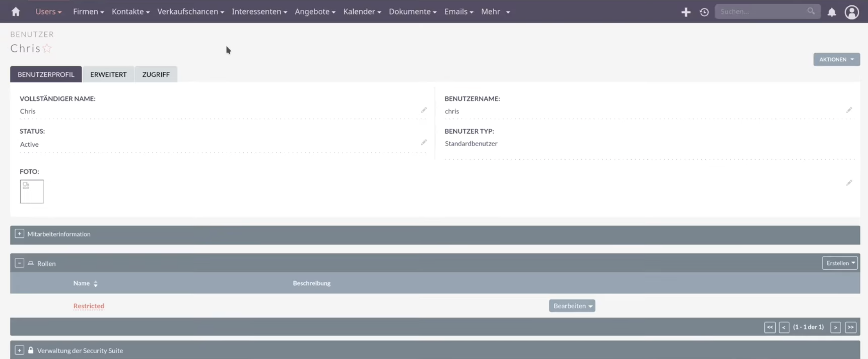868x359 pixels.
Task: Click pencil icon next to Benutzername
Action: point(849,110)
